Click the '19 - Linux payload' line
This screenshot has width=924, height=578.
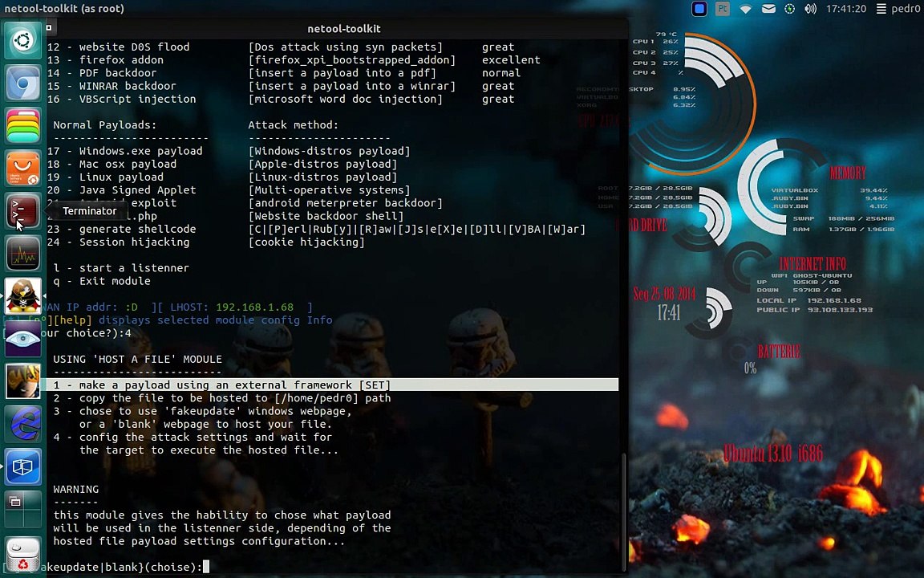(106, 177)
